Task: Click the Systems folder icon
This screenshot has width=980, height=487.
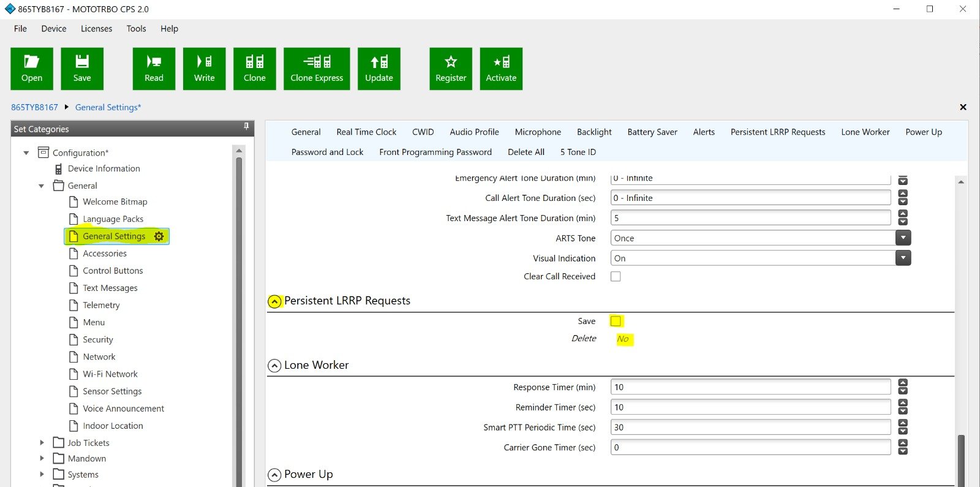Action: coord(59,474)
